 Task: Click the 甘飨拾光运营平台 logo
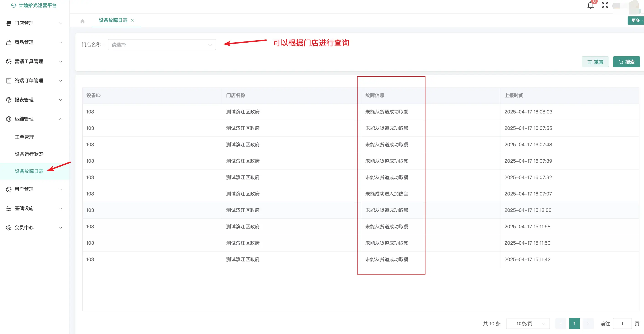point(34,5)
